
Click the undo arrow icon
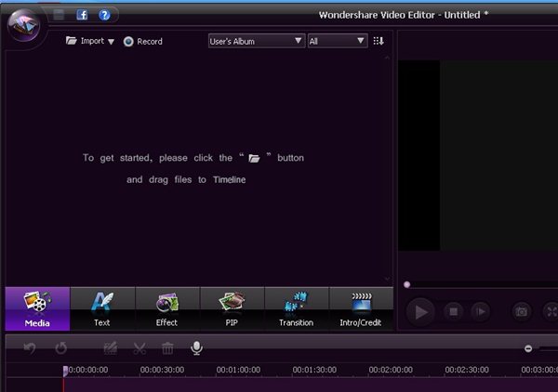(30, 348)
